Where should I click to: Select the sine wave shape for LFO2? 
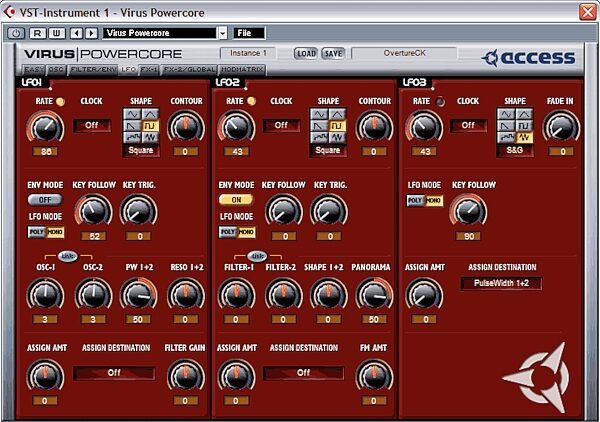point(319,114)
